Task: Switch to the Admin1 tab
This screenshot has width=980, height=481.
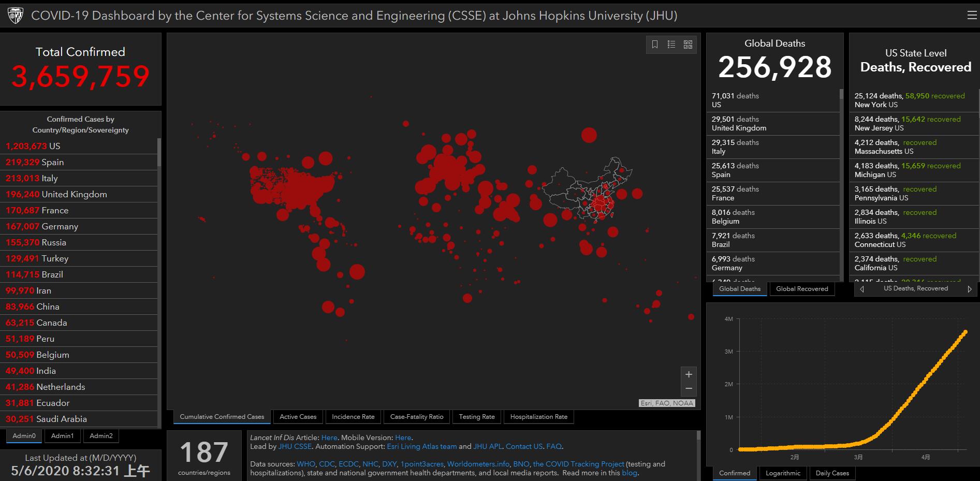Action: [x=62, y=436]
